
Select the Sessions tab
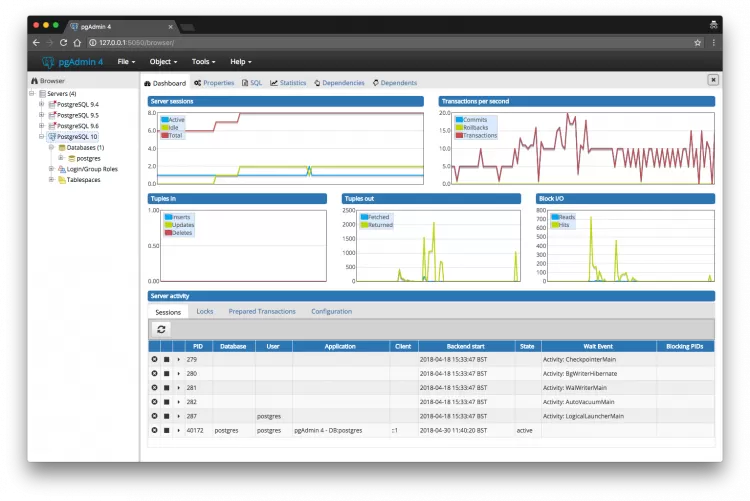tap(168, 312)
